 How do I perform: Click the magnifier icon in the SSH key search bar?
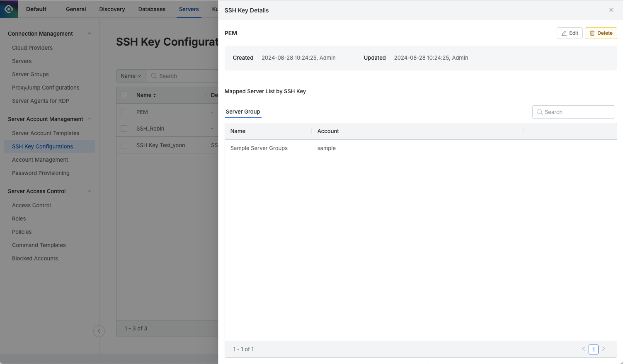[x=153, y=76]
